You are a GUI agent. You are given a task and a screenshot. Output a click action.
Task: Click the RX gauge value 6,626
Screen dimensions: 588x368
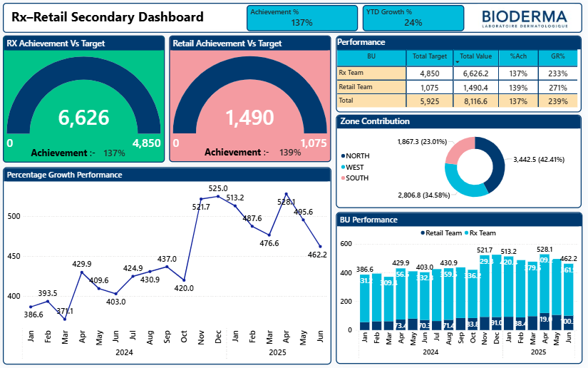tap(83, 118)
